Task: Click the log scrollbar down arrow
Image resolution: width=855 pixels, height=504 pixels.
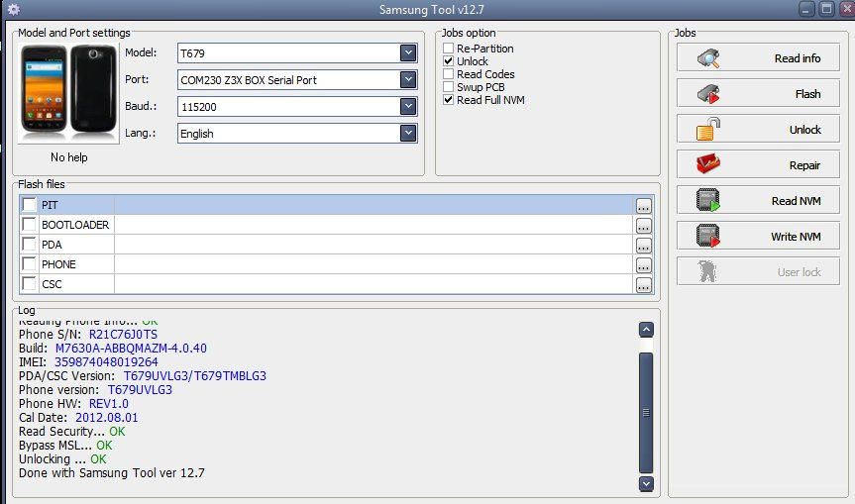Action: (x=646, y=483)
